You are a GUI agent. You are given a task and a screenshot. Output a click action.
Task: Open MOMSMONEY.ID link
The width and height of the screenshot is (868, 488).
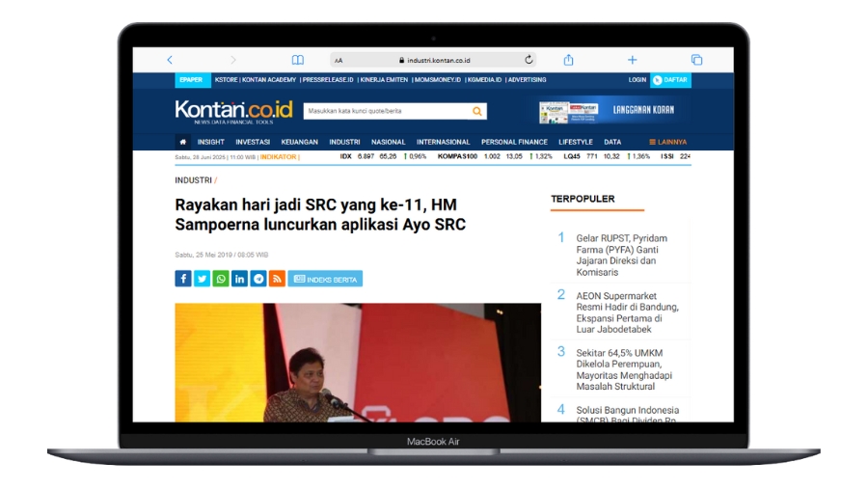437,80
